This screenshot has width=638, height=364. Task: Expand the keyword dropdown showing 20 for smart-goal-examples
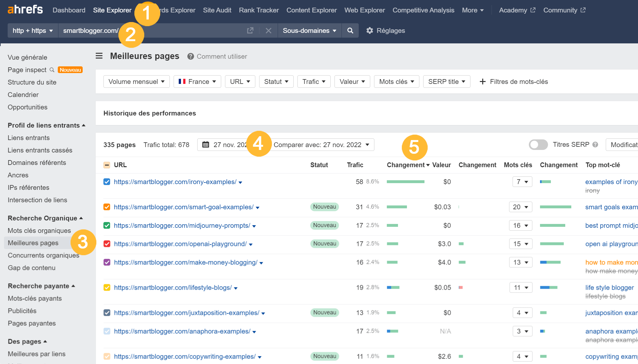(x=521, y=207)
